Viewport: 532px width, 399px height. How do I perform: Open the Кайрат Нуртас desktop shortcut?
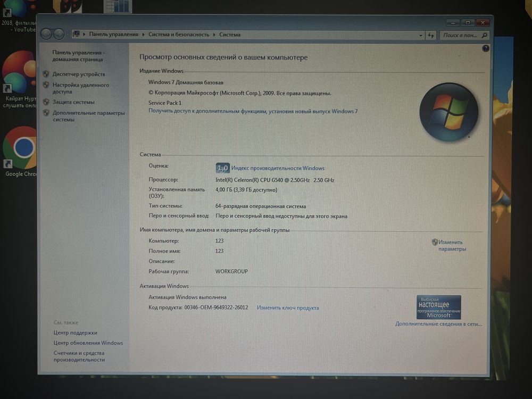pyautogui.click(x=19, y=80)
